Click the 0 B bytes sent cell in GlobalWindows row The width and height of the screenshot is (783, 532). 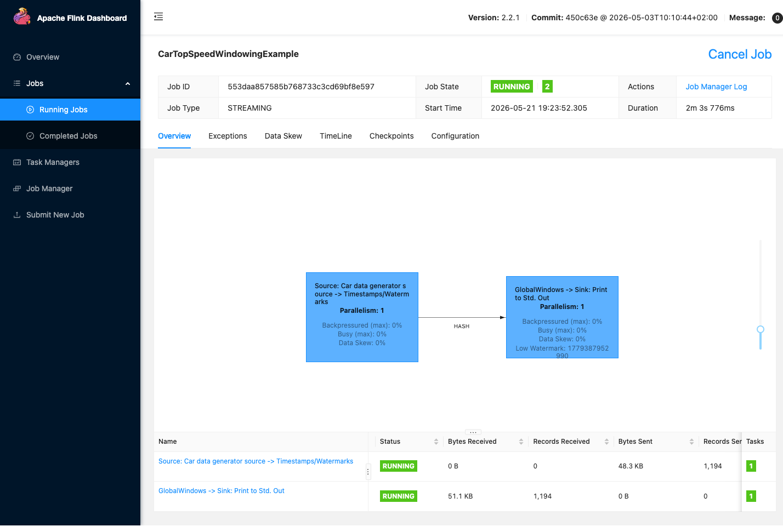coord(623,496)
